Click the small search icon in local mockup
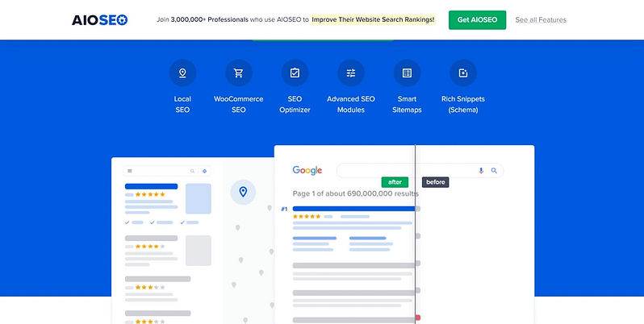644x324 pixels. coord(192,171)
